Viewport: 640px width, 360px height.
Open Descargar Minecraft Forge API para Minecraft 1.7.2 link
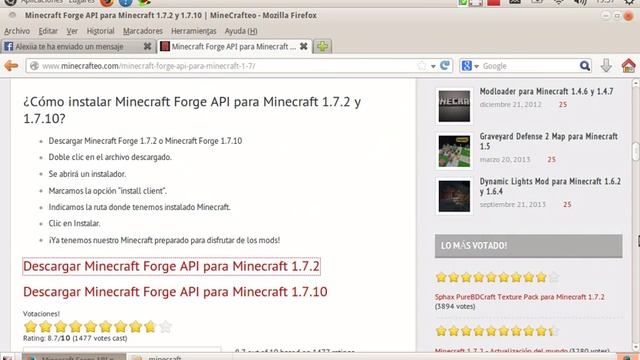click(x=171, y=266)
